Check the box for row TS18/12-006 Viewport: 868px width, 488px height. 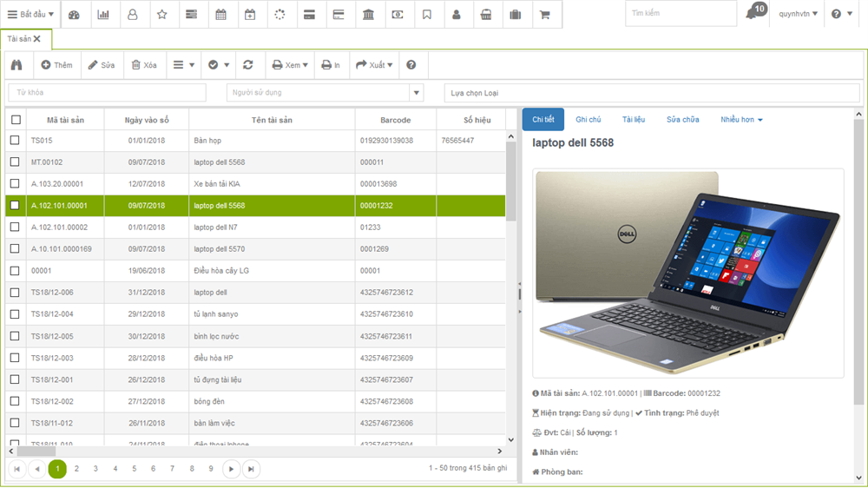(x=15, y=292)
